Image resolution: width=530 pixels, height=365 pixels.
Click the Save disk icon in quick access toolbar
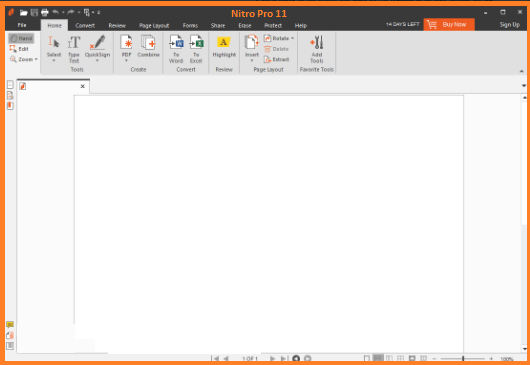coord(34,13)
